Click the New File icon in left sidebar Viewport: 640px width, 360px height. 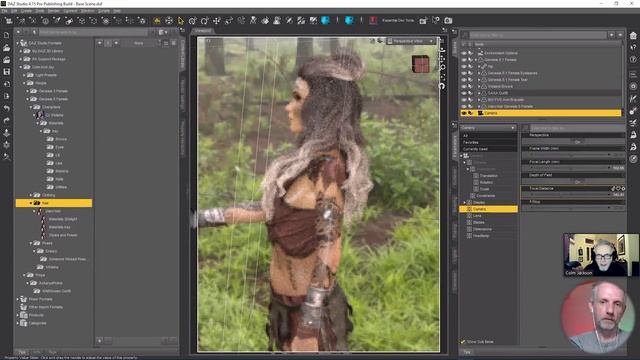click(x=7, y=36)
